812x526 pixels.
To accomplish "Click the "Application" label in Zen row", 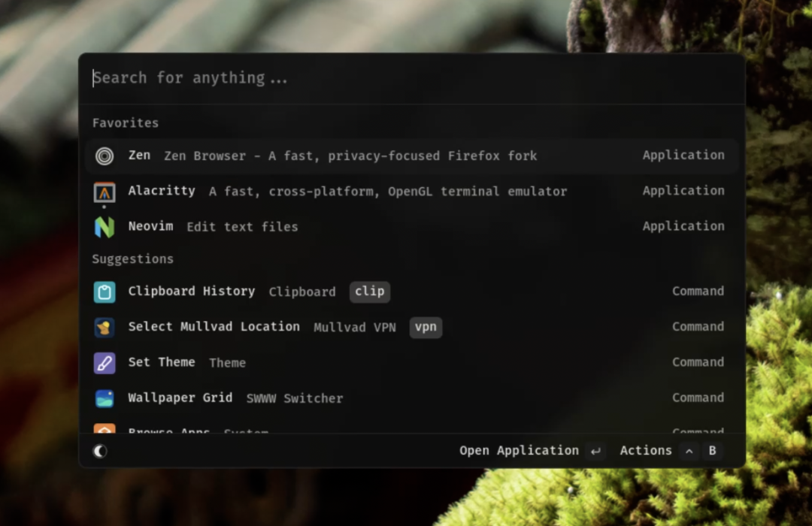I will (x=683, y=156).
